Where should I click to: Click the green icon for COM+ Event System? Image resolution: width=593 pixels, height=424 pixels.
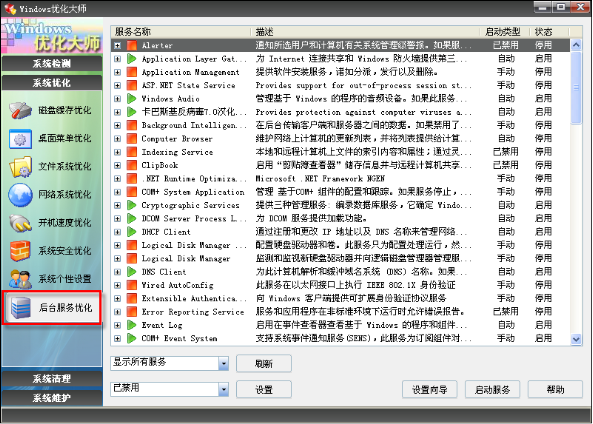point(131,338)
